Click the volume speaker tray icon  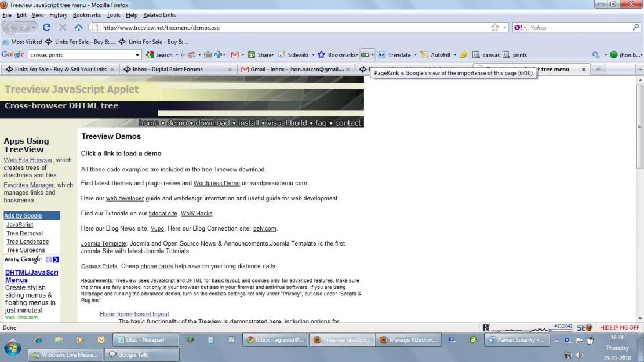[579, 355]
